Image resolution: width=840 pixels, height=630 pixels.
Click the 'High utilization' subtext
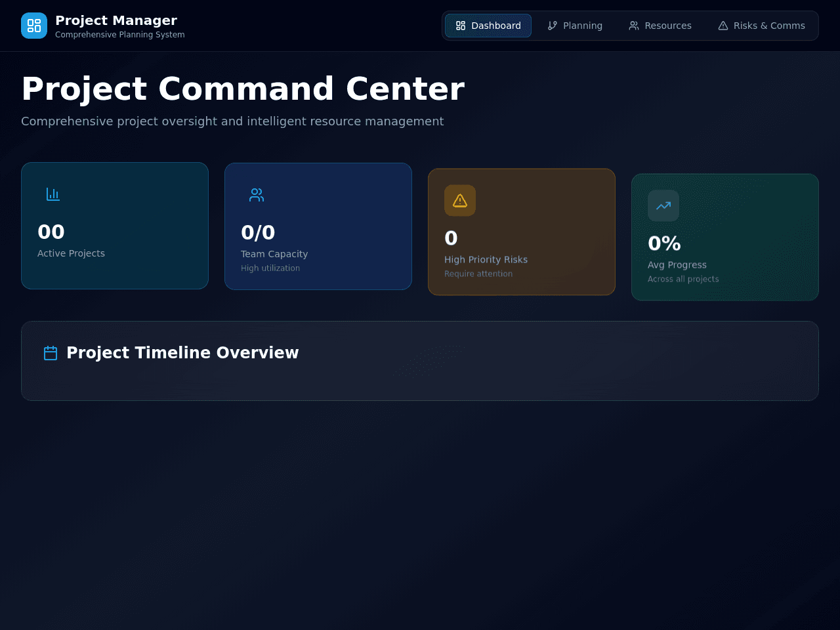tap(270, 268)
